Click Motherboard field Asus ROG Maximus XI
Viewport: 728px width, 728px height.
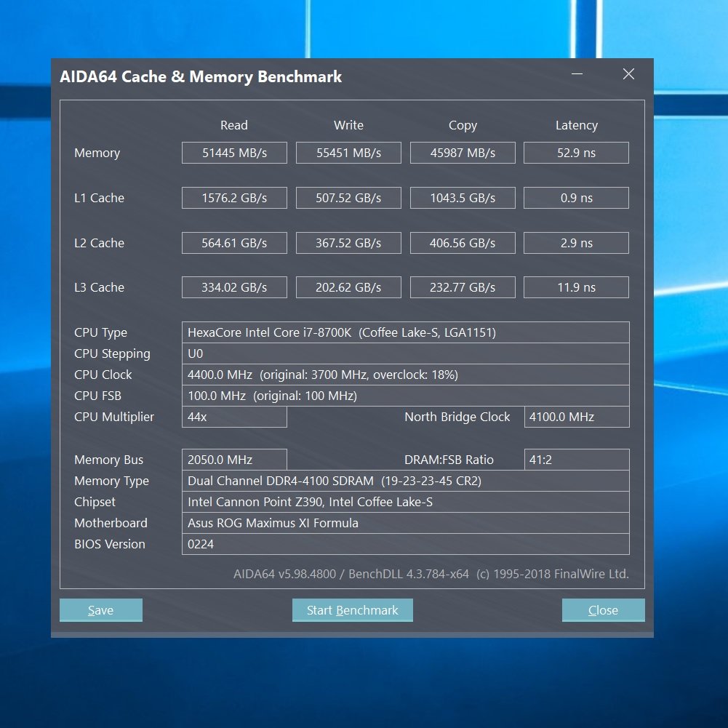pyautogui.click(x=406, y=523)
